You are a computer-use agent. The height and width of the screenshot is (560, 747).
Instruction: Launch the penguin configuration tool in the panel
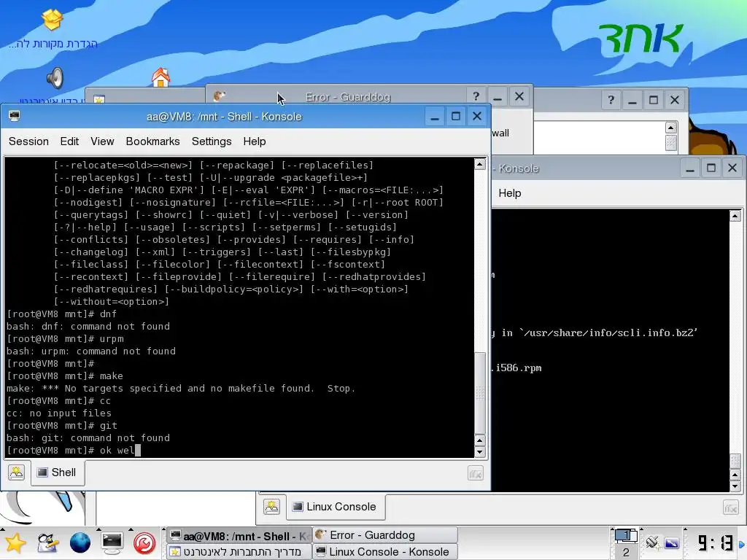[47, 543]
